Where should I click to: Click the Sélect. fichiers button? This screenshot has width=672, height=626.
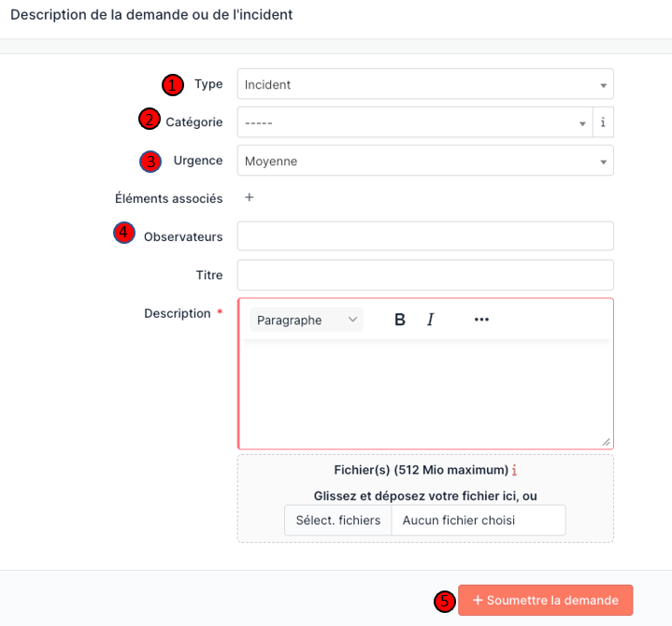(337, 520)
